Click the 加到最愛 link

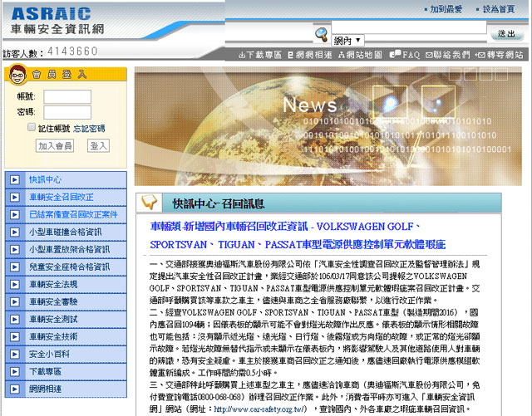point(446,9)
